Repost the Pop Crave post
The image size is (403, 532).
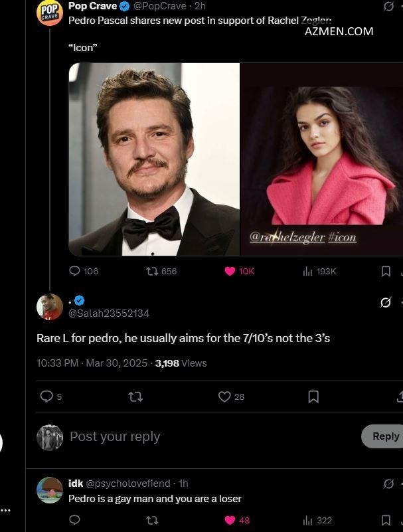tap(151, 271)
